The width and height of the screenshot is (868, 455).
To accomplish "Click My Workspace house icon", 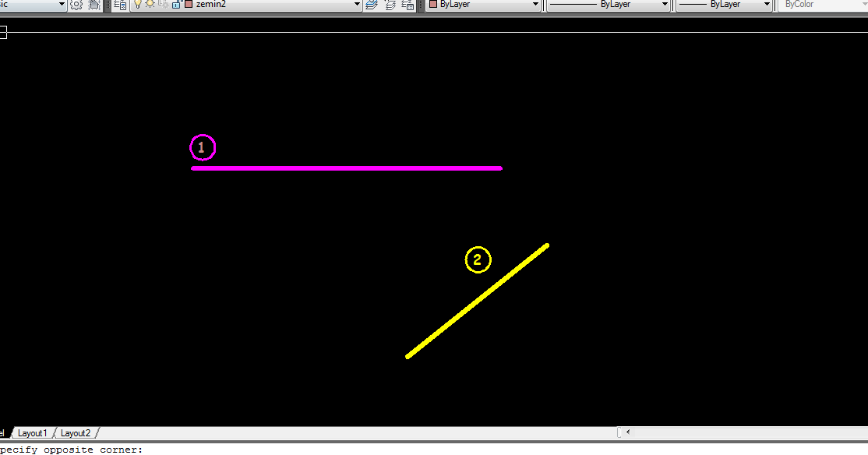I will coord(94,5).
